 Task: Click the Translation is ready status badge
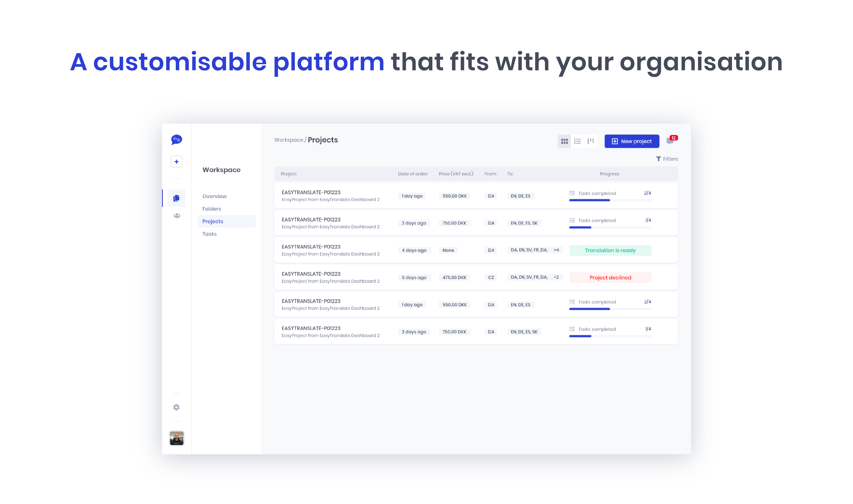click(x=610, y=250)
